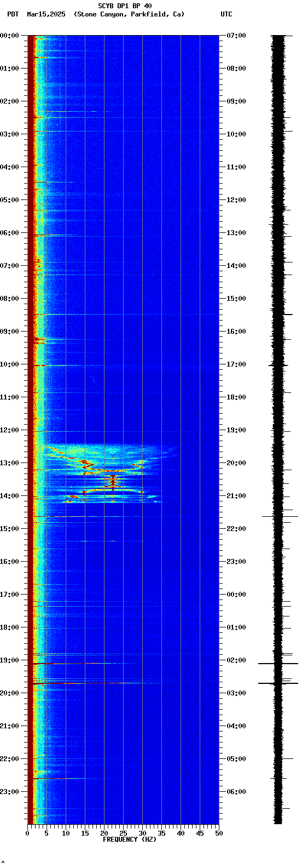Click the 16:00 UTC label on right axis

236,332
